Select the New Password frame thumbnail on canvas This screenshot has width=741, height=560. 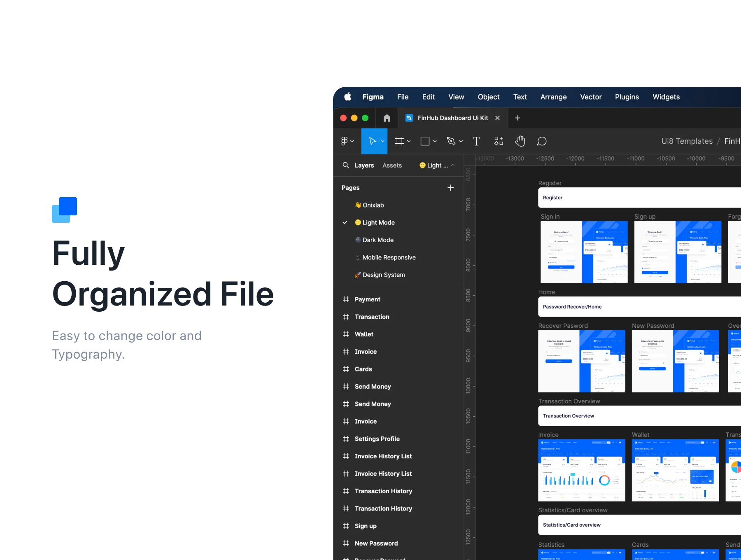point(675,361)
